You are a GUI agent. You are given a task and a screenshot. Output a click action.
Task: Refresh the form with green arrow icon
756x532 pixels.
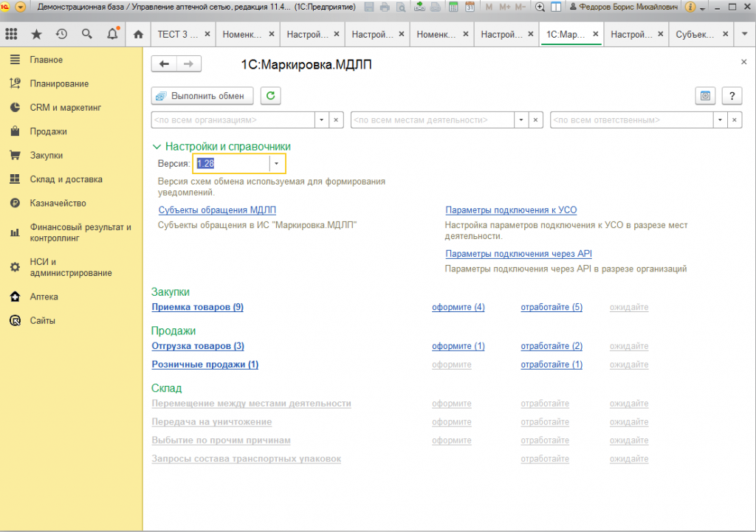[x=270, y=95]
